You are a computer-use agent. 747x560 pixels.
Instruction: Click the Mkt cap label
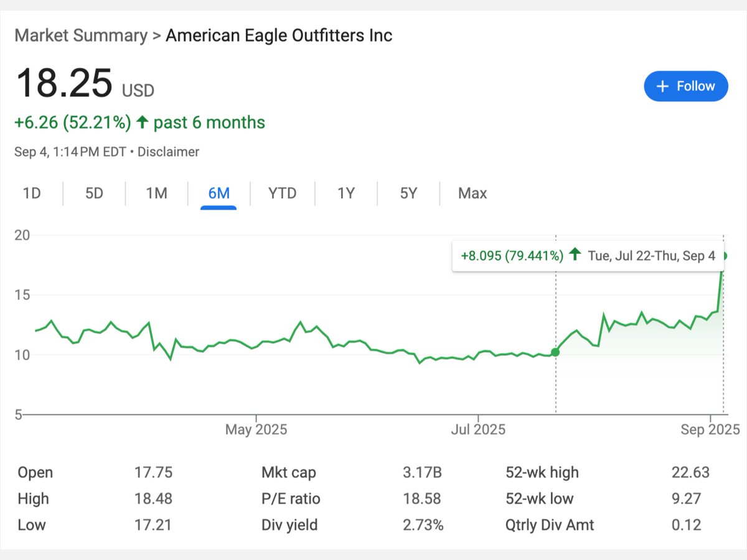click(x=289, y=473)
